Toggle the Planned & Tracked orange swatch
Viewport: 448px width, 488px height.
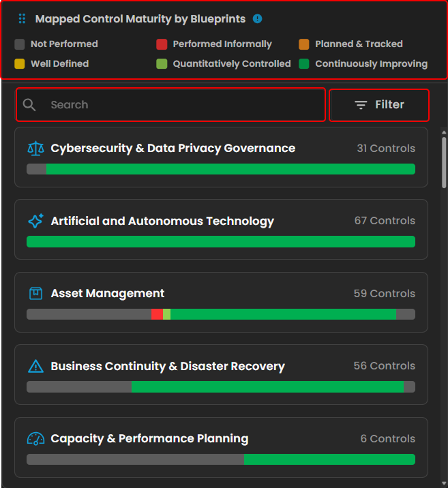[304, 44]
